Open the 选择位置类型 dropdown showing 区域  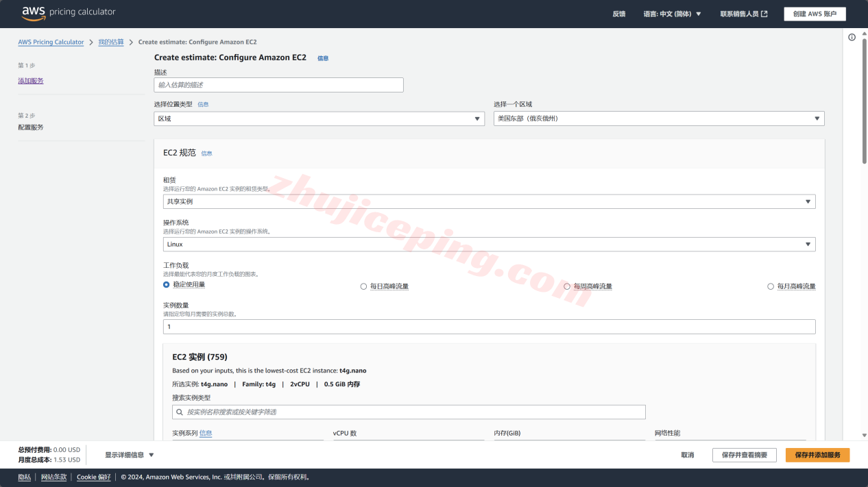point(320,118)
